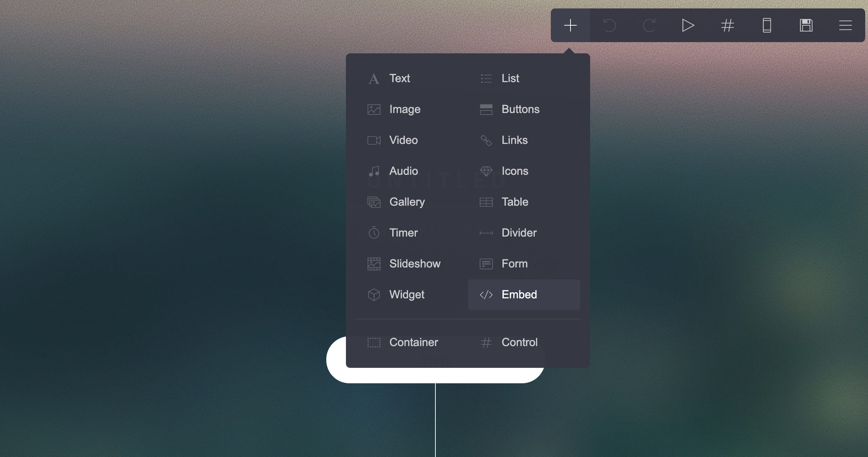This screenshot has height=457, width=868.
Task: Click the plus add element button
Action: 570,25
